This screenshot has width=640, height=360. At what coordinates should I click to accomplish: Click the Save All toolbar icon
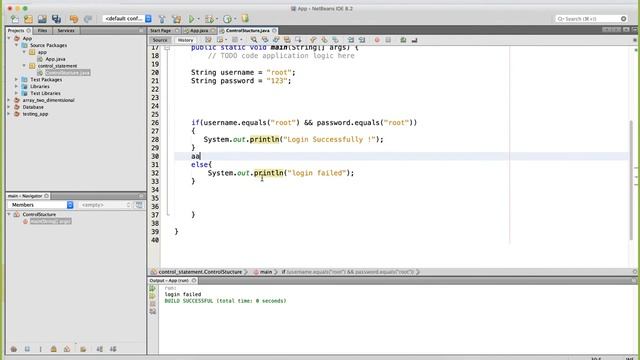pyautogui.click(x=56, y=19)
